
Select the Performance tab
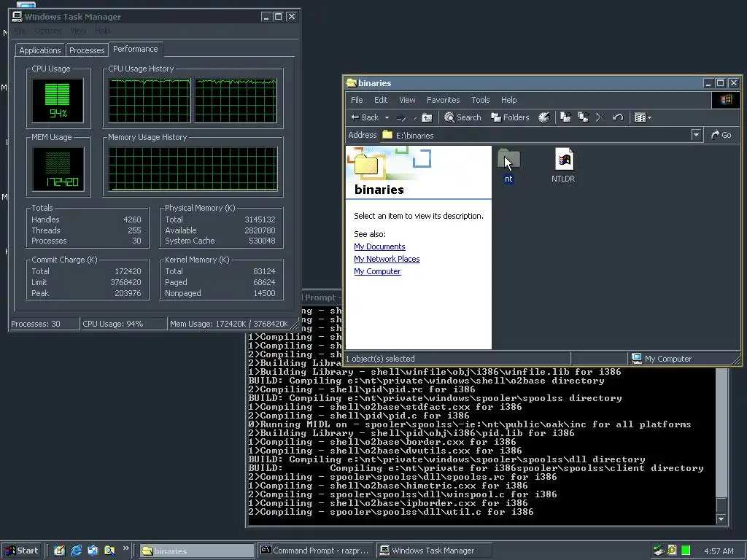click(x=135, y=49)
